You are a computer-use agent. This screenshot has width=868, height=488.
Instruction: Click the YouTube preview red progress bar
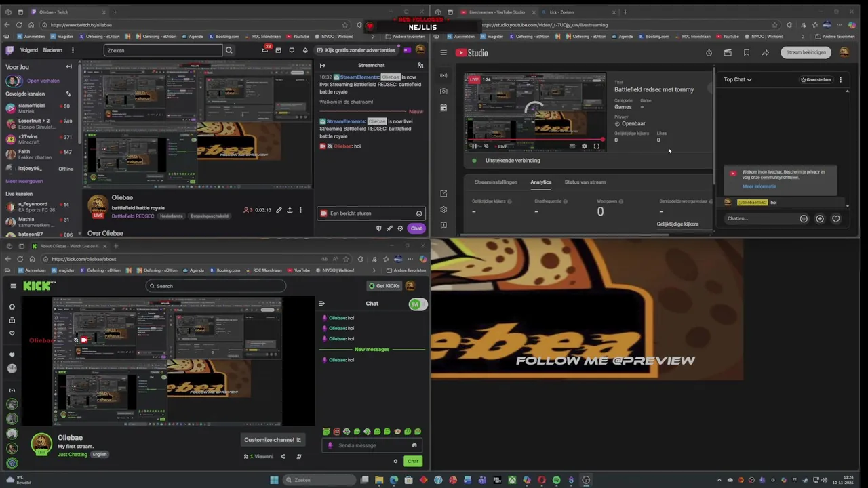tap(535, 140)
